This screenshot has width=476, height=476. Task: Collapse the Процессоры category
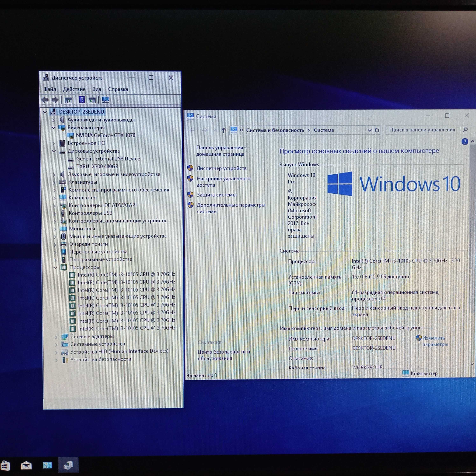click(x=55, y=267)
